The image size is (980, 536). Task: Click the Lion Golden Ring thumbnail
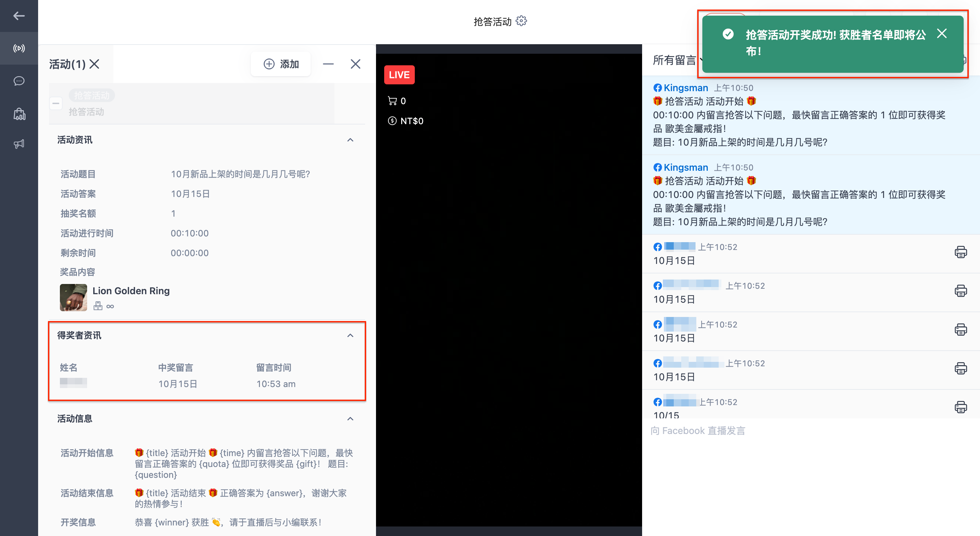tap(73, 297)
